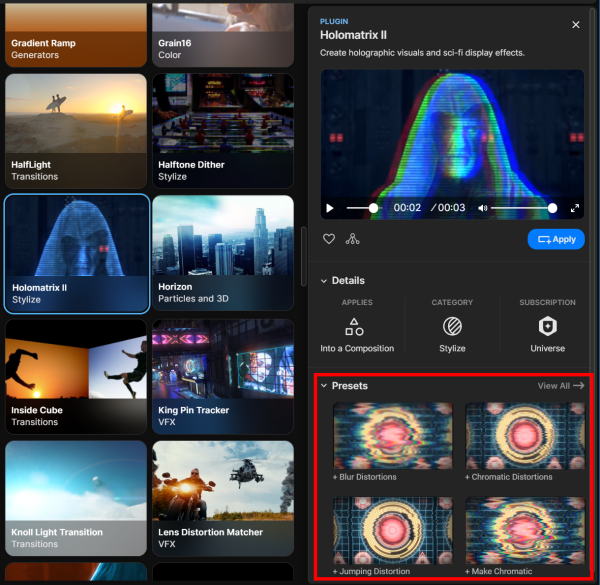This screenshot has width=600, height=585.
Task: Expand preview video to fullscreen
Action: point(575,208)
